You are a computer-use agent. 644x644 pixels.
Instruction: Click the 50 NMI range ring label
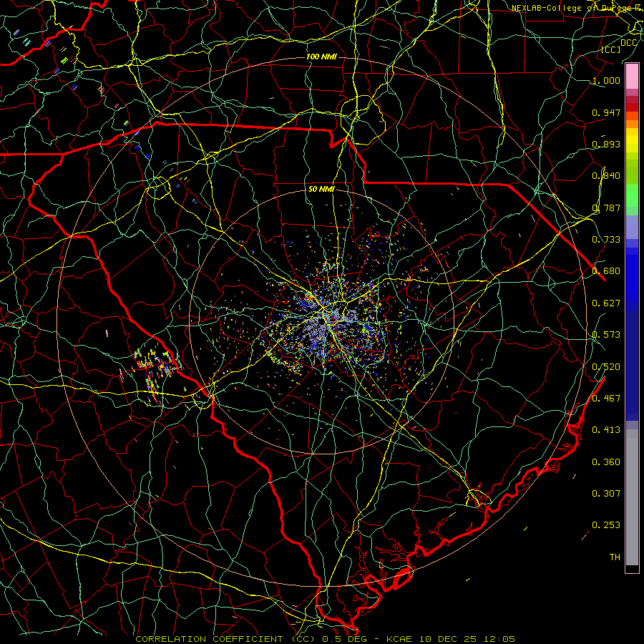point(321,190)
